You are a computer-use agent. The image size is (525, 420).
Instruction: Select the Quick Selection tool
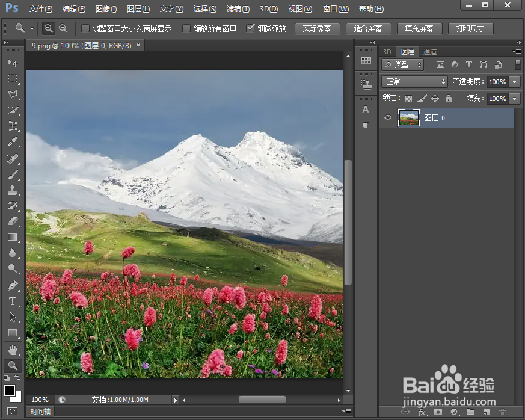(13, 110)
